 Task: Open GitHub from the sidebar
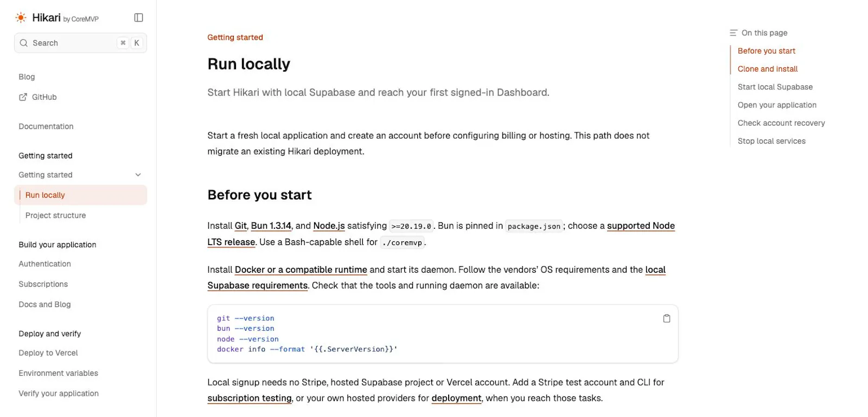click(44, 97)
